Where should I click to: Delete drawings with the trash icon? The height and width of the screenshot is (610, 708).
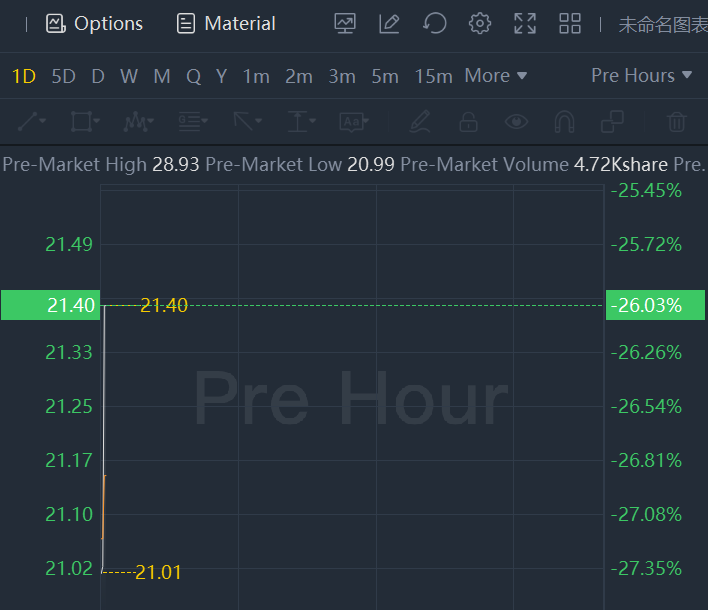click(x=677, y=122)
